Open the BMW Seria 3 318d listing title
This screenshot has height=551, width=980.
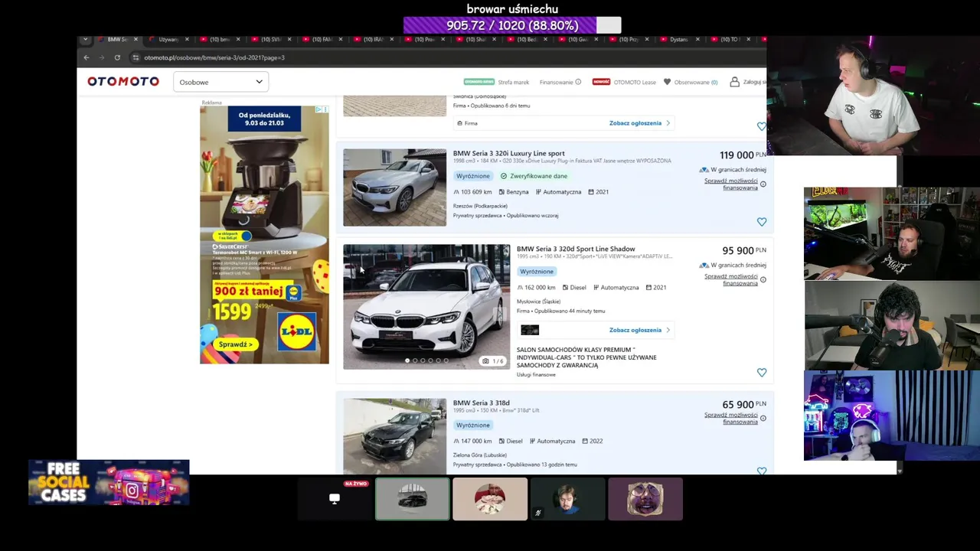(x=481, y=403)
